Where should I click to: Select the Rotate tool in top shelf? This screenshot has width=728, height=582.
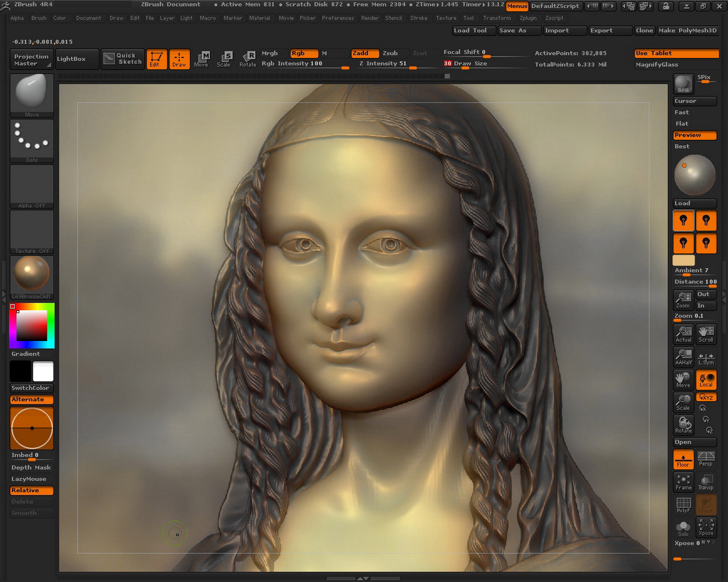(248, 59)
